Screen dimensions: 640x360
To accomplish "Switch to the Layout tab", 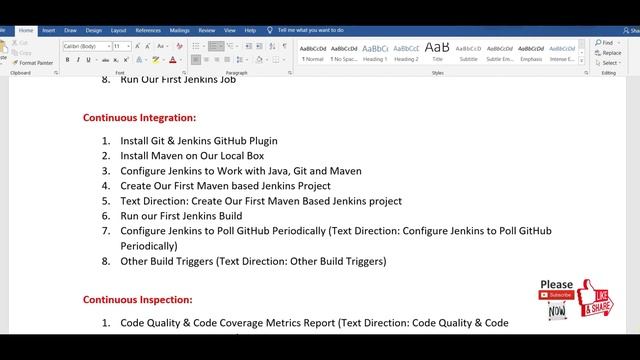I will (x=118, y=30).
